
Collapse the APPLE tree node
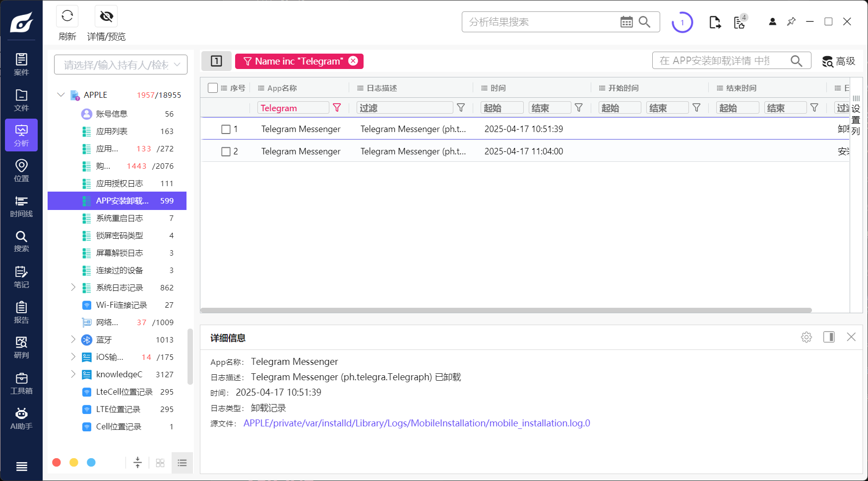(x=61, y=94)
